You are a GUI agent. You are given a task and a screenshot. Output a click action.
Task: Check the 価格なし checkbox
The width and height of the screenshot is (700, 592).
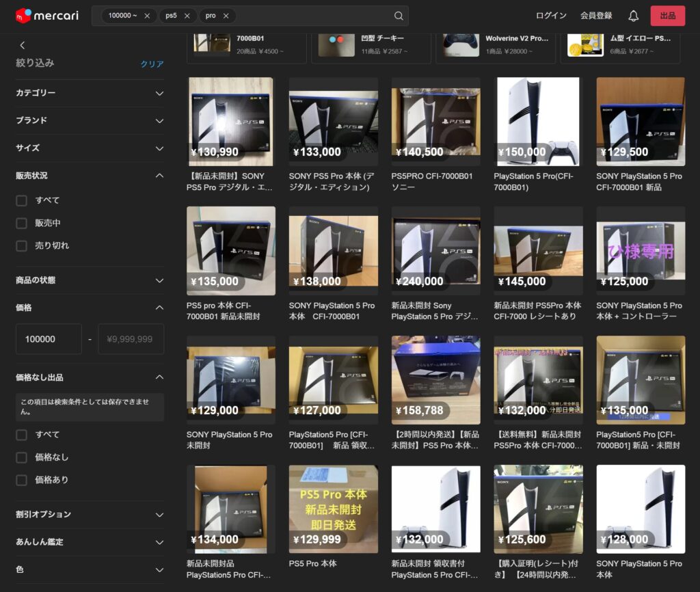click(21, 457)
